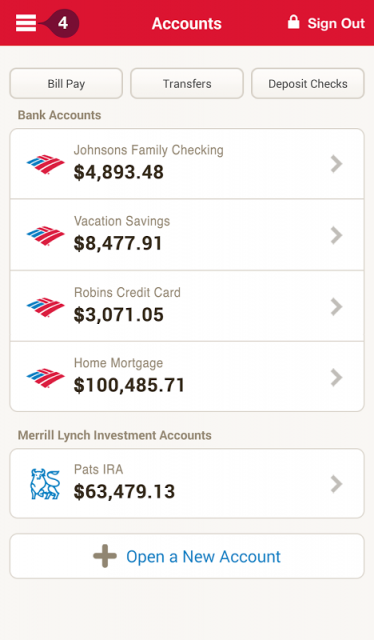374x640 pixels.
Task: Open Robins Credit Card chevron arrow
Action: [x=336, y=307]
